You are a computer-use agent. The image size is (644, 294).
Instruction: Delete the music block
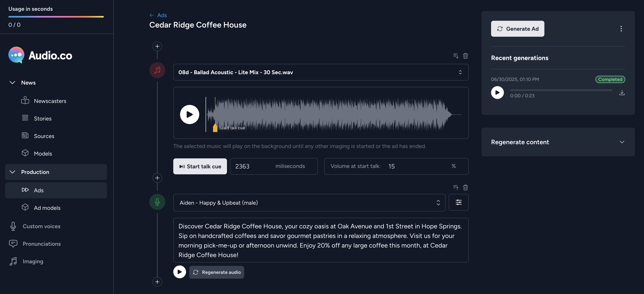[466, 56]
